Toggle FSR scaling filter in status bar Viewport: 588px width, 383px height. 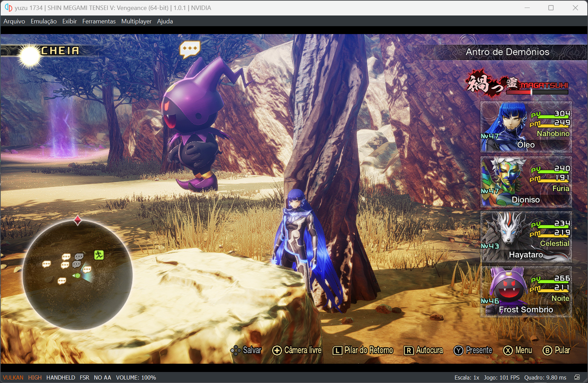click(x=84, y=377)
